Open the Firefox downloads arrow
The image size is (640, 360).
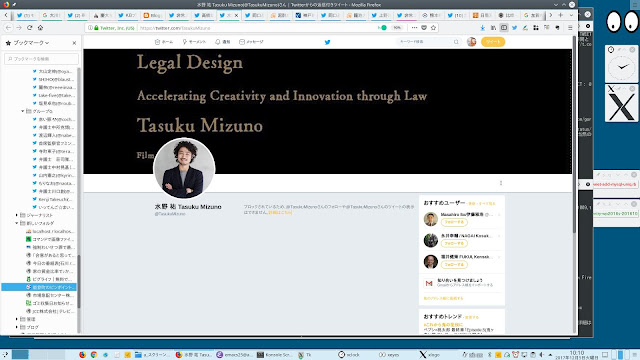[x=482, y=28]
